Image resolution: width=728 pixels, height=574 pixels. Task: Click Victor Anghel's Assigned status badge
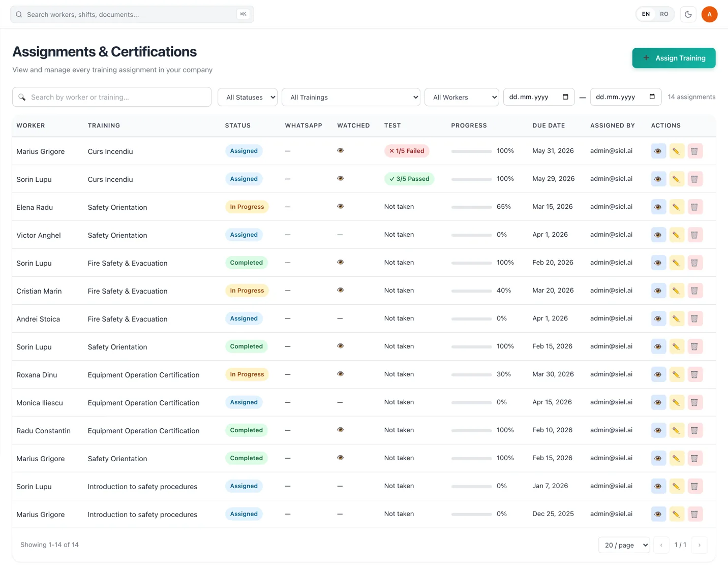244,235
